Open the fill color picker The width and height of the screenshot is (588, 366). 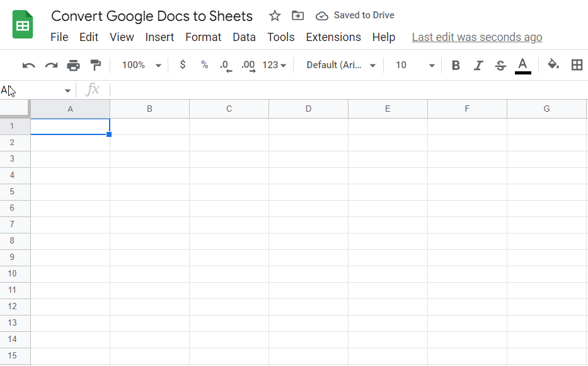pyautogui.click(x=553, y=64)
